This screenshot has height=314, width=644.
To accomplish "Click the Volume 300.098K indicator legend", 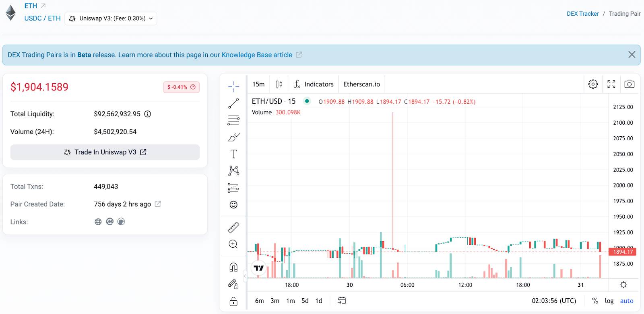I will 276,112.
